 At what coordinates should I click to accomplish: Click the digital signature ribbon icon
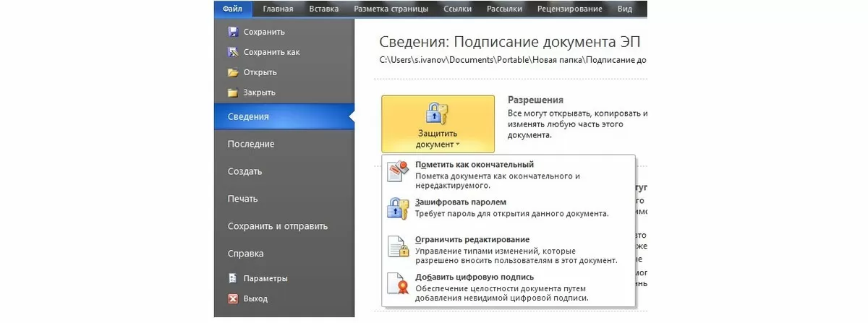click(x=399, y=284)
